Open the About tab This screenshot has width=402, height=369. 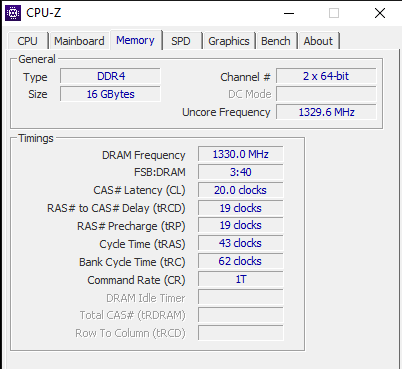pyautogui.click(x=318, y=41)
